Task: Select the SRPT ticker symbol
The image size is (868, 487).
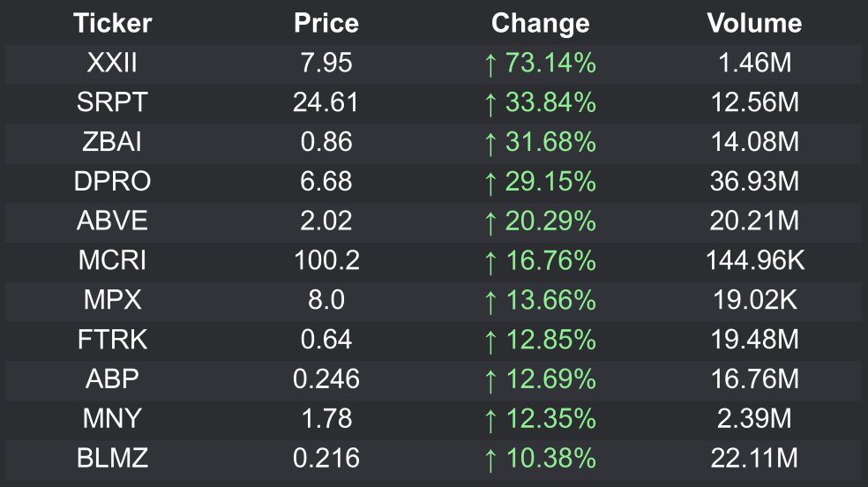Action: [112, 102]
